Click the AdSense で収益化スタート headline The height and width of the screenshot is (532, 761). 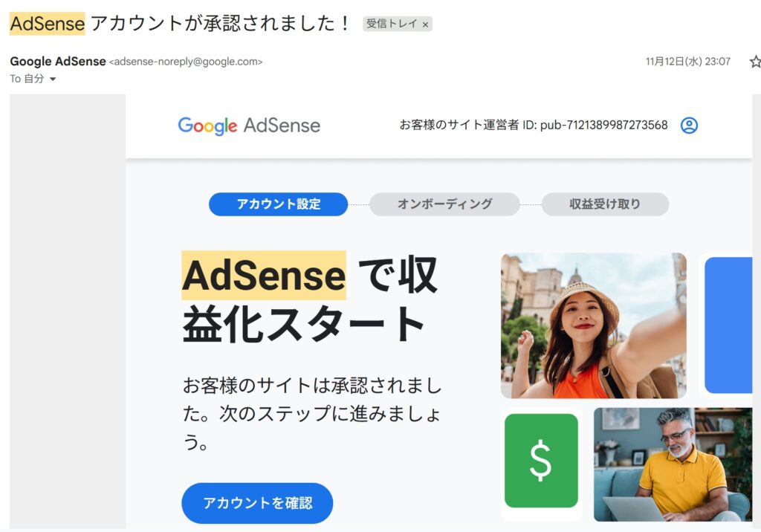(310, 299)
